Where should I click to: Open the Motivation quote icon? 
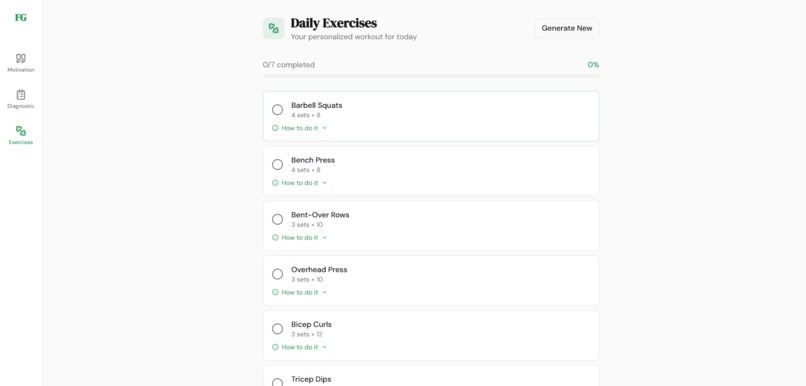21,58
